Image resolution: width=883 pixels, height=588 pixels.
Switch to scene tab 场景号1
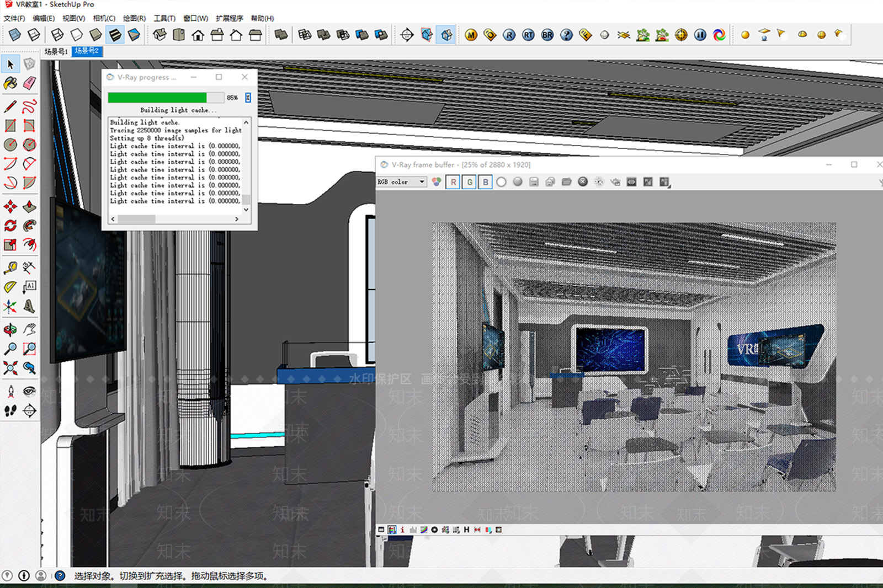(x=56, y=51)
